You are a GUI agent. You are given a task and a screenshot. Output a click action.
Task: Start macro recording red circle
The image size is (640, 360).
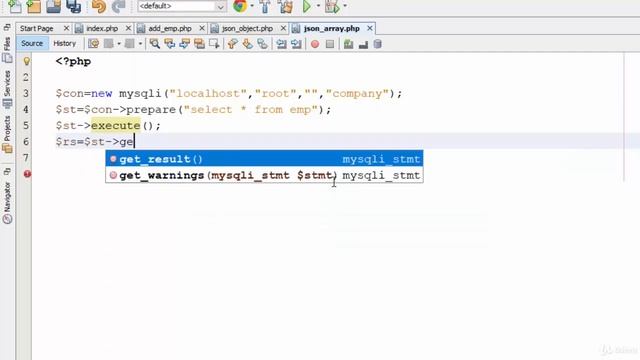point(315,44)
